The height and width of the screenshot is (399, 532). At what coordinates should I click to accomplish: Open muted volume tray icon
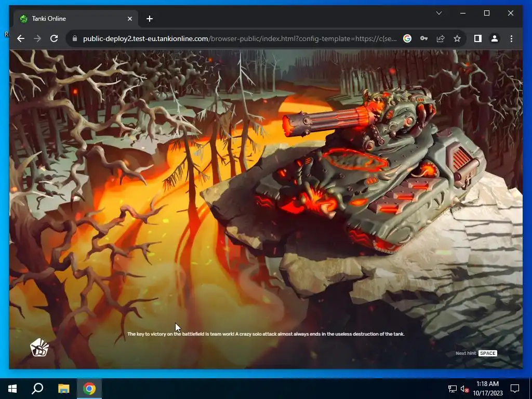click(464, 389)
